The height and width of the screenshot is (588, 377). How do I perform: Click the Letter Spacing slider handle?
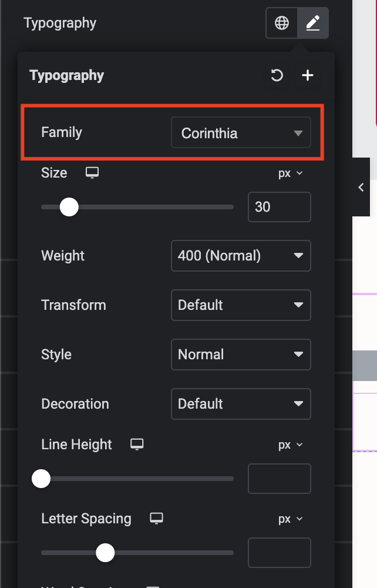tap(105, 553)
